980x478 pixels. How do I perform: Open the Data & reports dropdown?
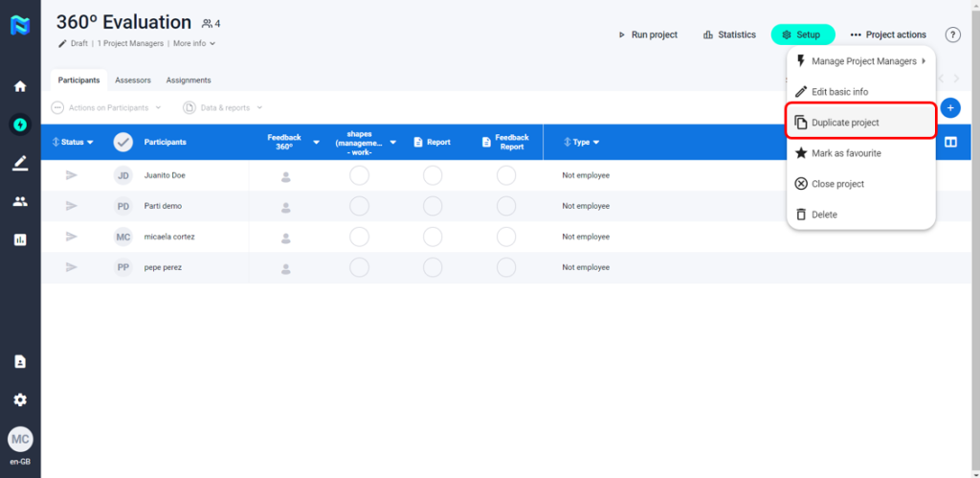222,108
